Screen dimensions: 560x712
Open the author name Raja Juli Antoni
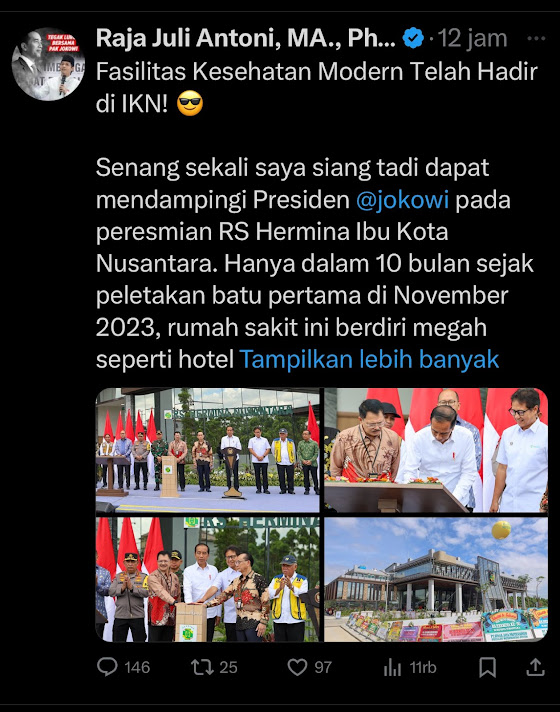point(245,38)
